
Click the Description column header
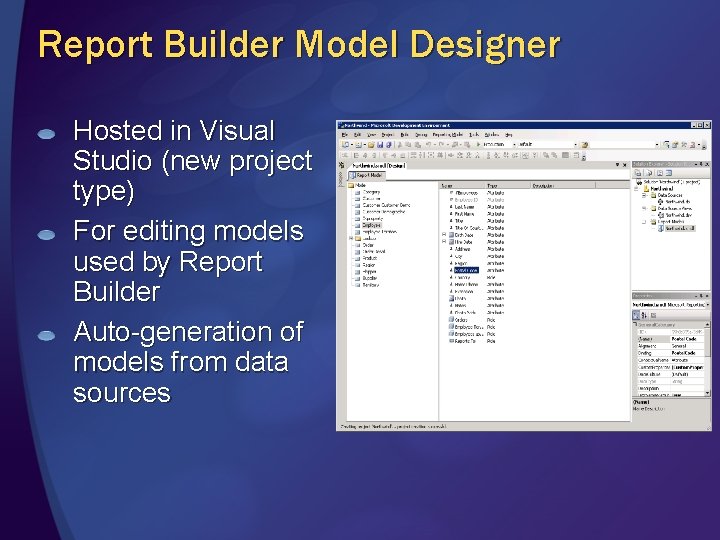[563, 186]
